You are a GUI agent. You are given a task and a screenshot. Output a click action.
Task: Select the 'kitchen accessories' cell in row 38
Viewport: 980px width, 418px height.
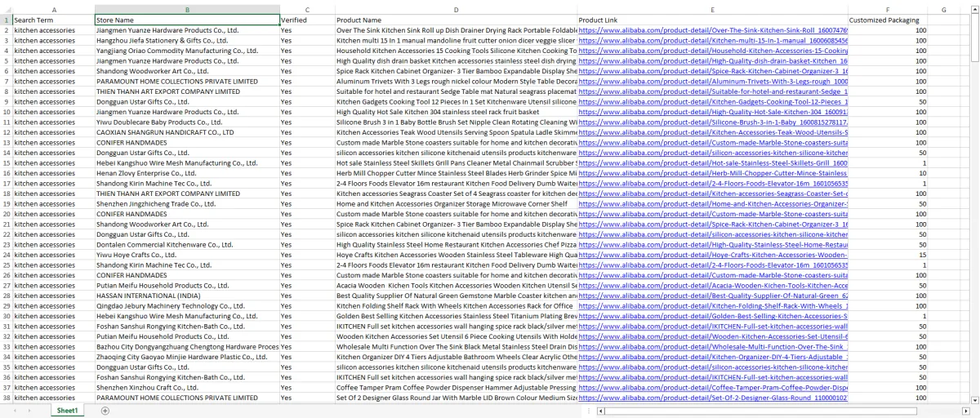pos(53,398)
